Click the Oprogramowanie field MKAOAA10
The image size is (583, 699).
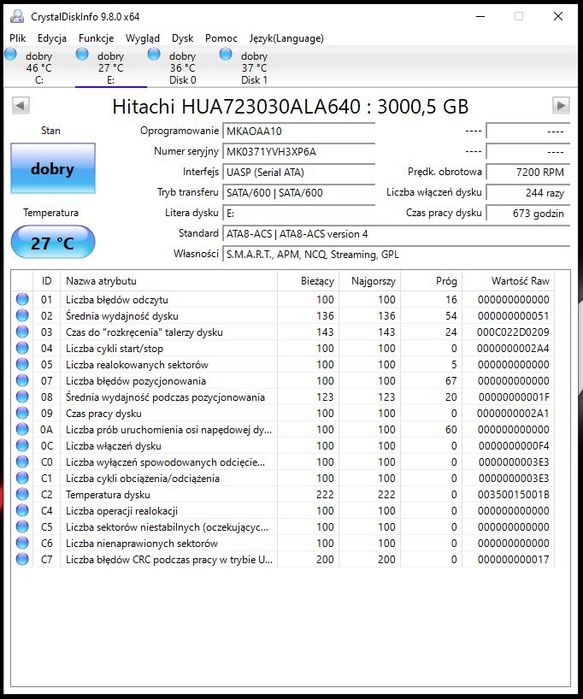coord(299,131)
